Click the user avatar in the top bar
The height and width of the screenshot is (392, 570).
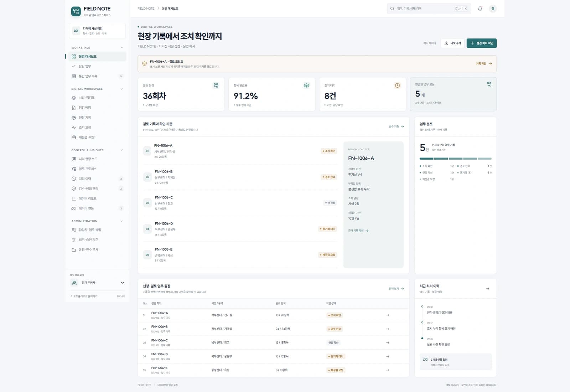[x=493, y=9]
